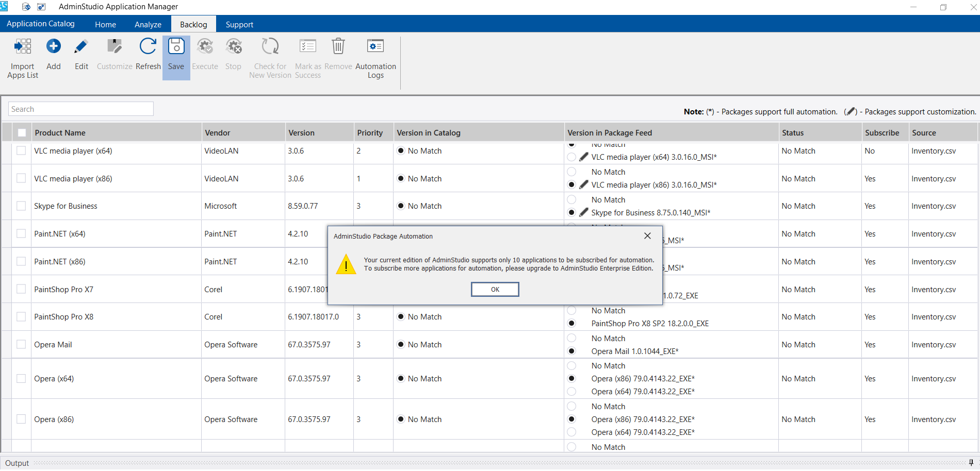Click the Add application icon
The width and height of the screenshot is (980, 471).
pyautogui.click(x=54, y=46)
